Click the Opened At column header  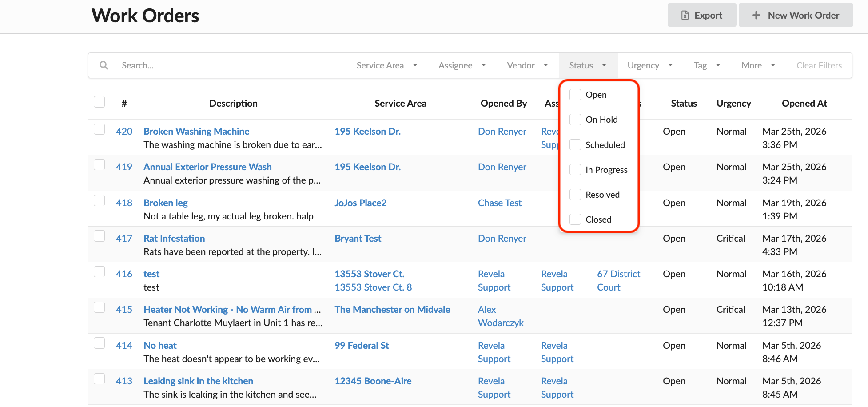point(804,104)
